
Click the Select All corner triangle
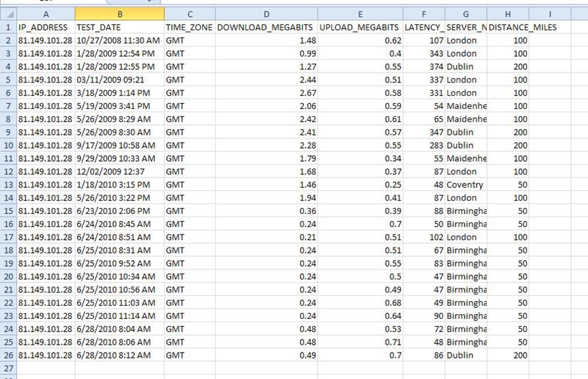click(x=9, y=14)
